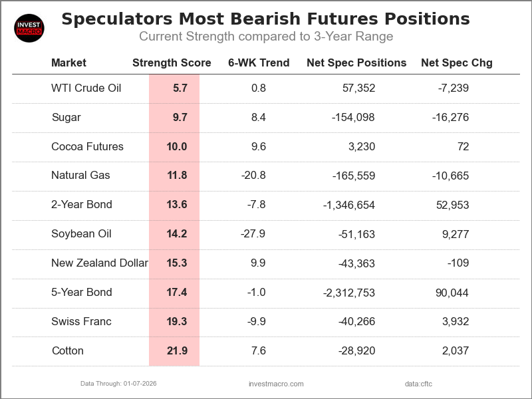Click the Market column header
532x399 pixels.
[68, 63]
